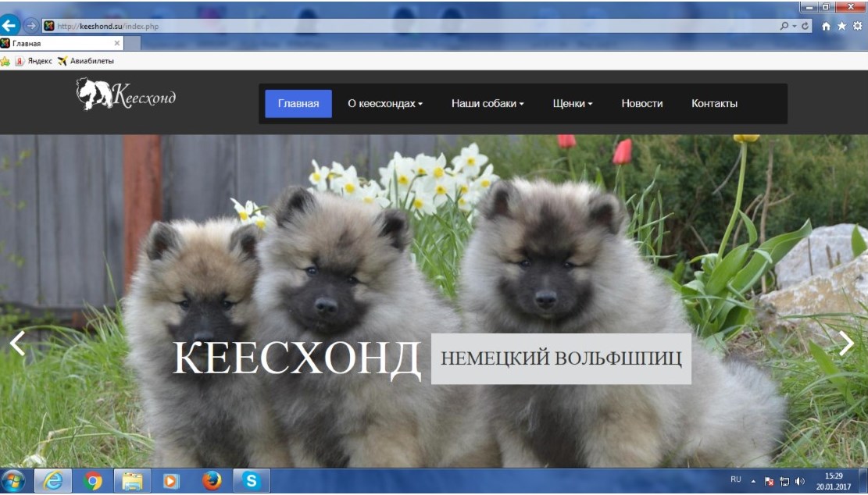Open Favorites with the star icon
The height and width of the screenshot is (495, 868).
[841, 26]
